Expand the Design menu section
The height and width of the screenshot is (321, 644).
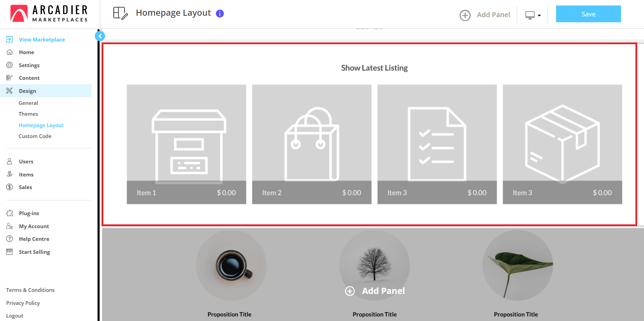point(27,91)
